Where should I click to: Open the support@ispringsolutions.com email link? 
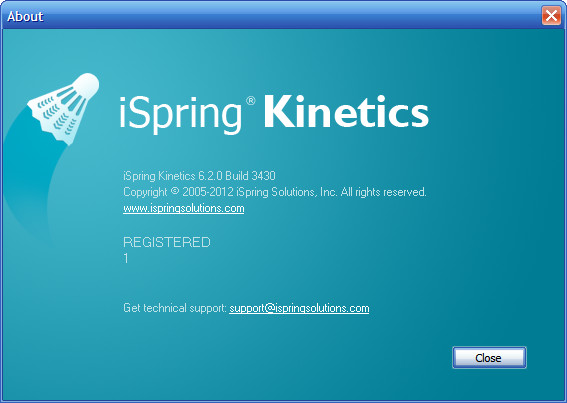pos(299,308)
